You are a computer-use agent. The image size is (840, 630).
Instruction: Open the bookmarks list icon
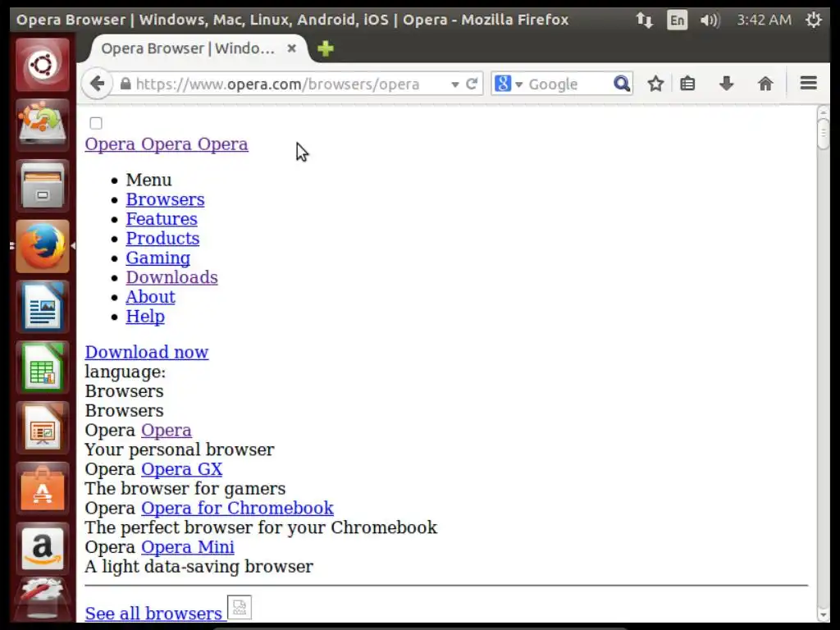688,84
